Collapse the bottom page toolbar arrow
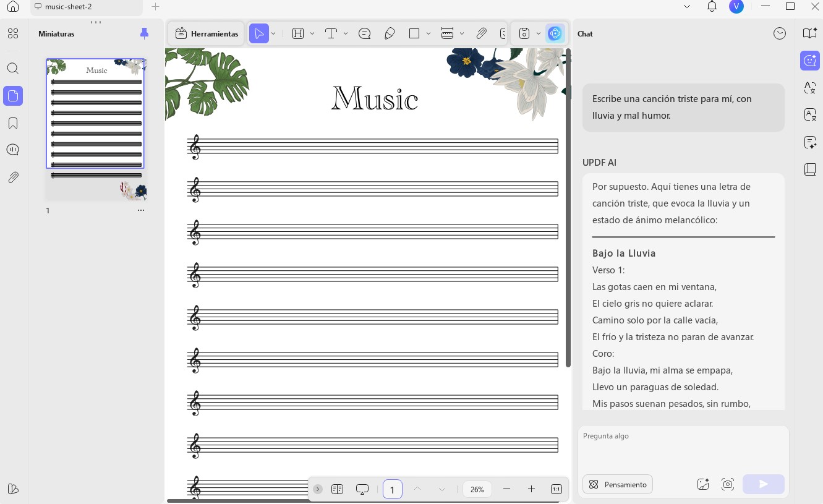823x504 pixels. click(318, 489)
